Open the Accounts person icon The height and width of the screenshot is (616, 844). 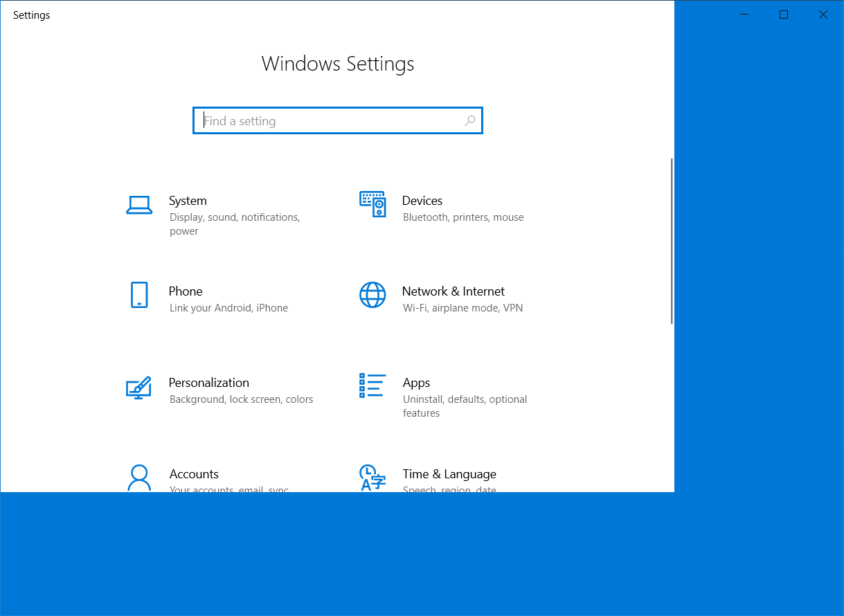pos(139,478)
